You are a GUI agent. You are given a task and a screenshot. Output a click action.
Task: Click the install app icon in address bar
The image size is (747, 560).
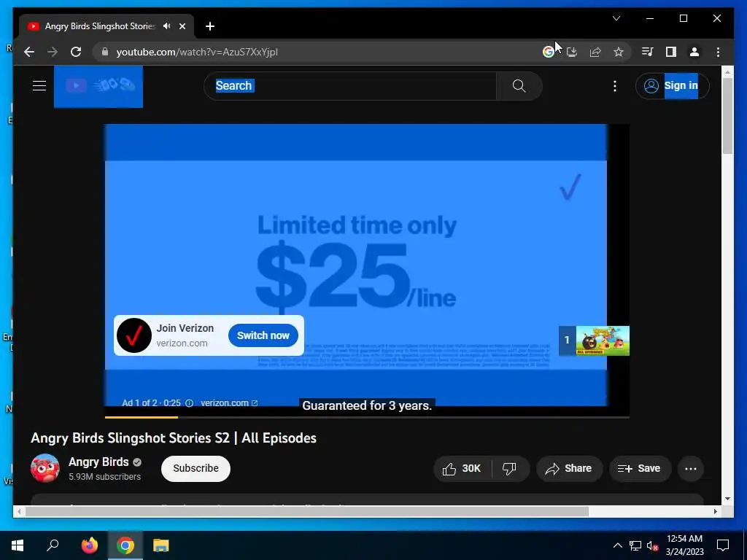[x=572, y=52]
